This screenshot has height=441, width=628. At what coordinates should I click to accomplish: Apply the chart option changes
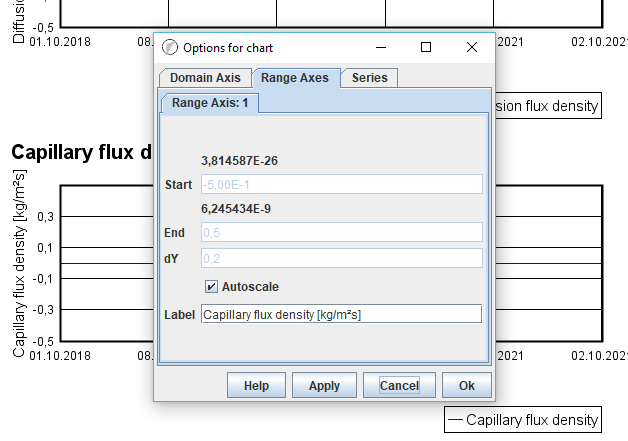(324, 385)
